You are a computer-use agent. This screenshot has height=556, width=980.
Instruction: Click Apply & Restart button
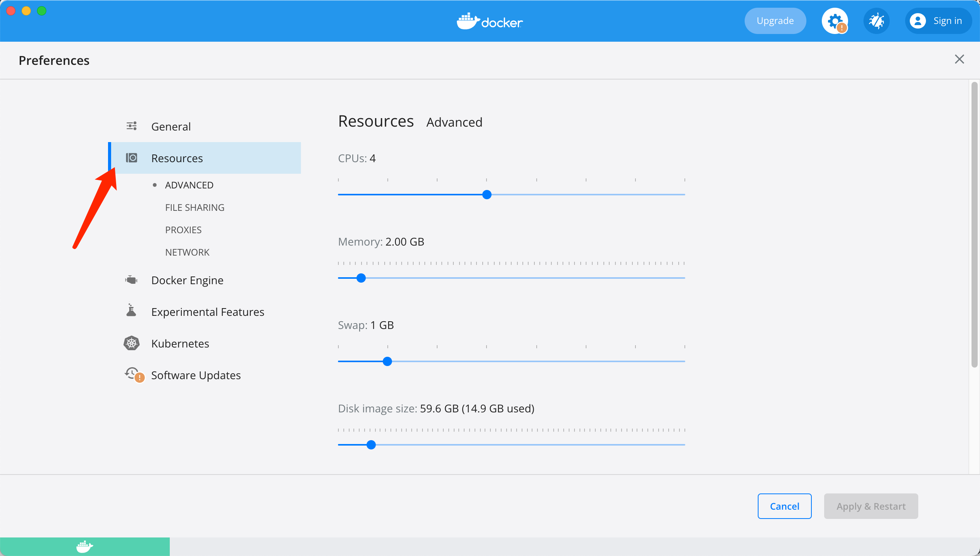(871, 506)
